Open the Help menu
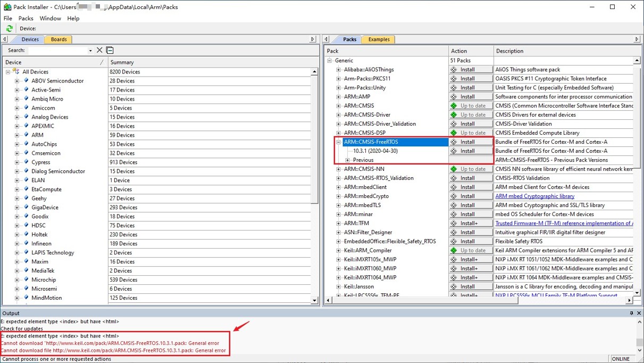The image size is (644, 363). tap(73, 18)
